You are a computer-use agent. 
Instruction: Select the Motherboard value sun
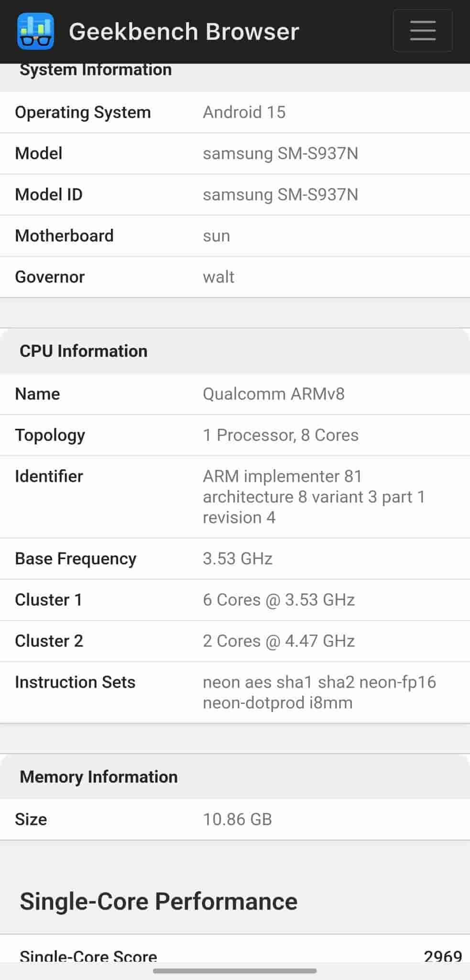coord(216,236)
